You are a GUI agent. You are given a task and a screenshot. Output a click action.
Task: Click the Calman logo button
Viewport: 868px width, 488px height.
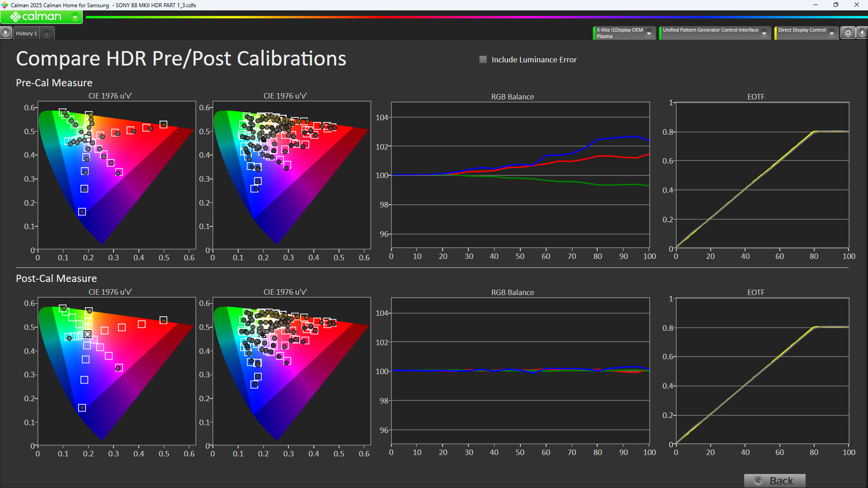pyautogui.click(x=36, y=17)
